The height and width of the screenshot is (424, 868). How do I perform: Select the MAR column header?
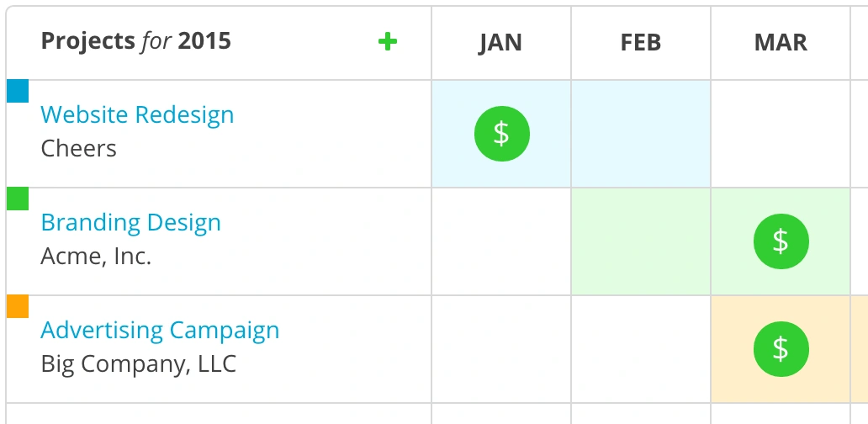tap(781, 43)
